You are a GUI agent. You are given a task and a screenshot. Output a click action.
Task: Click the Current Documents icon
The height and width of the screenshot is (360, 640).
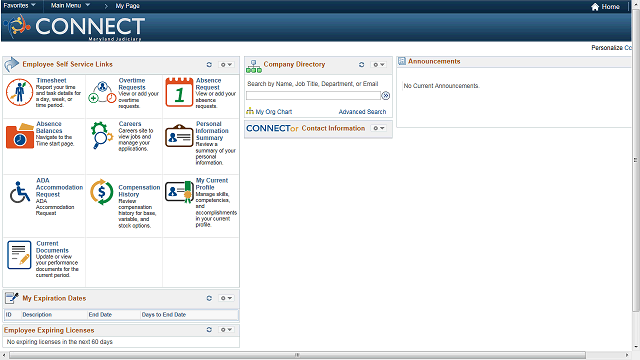[x=19, y=255]
